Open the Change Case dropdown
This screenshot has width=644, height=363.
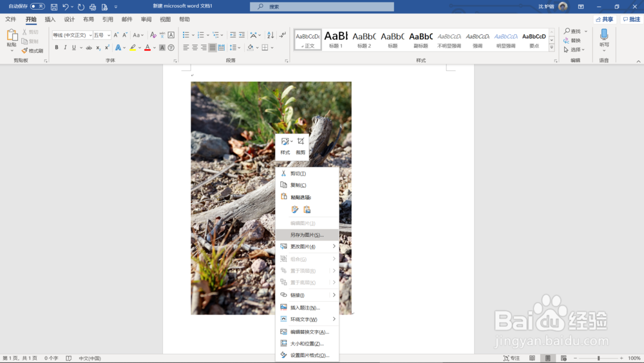point(138,35)
